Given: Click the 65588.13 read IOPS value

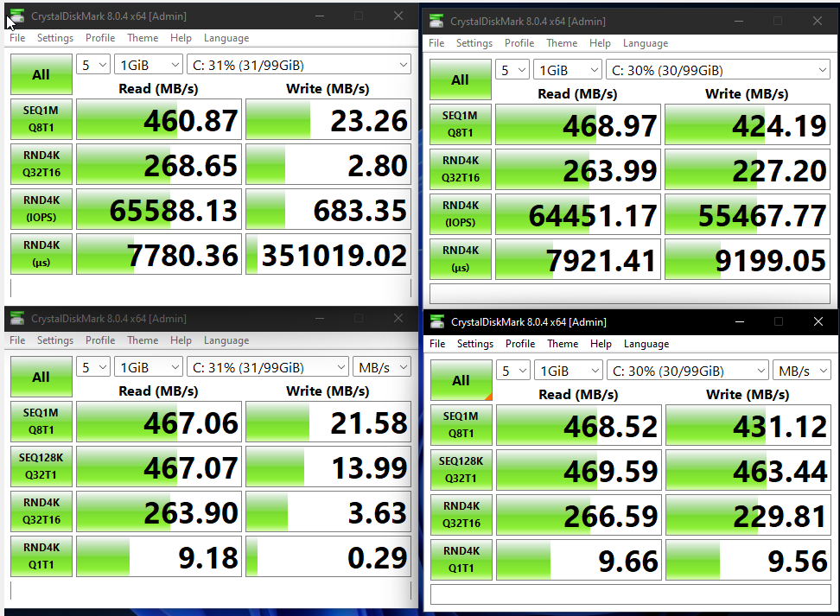Looking at the screenshot, I should [159, 209].
